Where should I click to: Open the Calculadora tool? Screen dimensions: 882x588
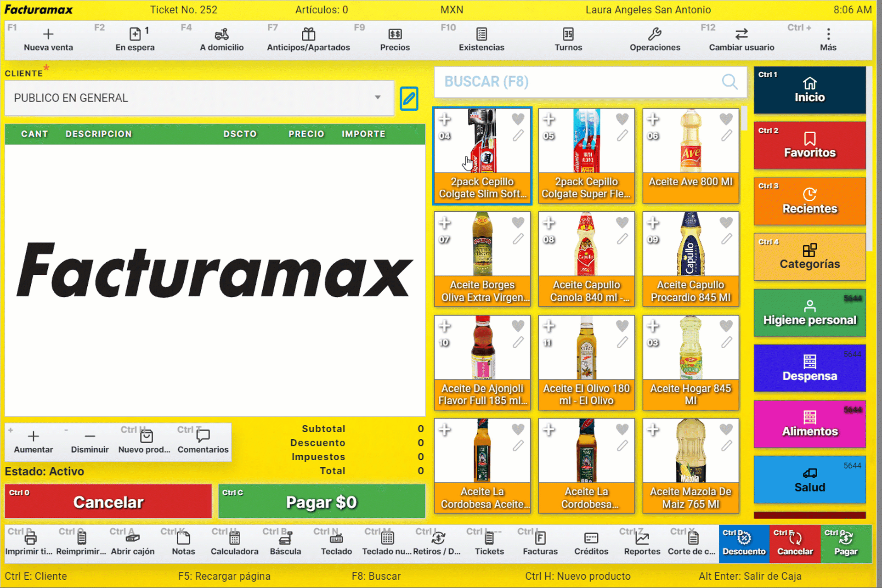click(234, 543)
